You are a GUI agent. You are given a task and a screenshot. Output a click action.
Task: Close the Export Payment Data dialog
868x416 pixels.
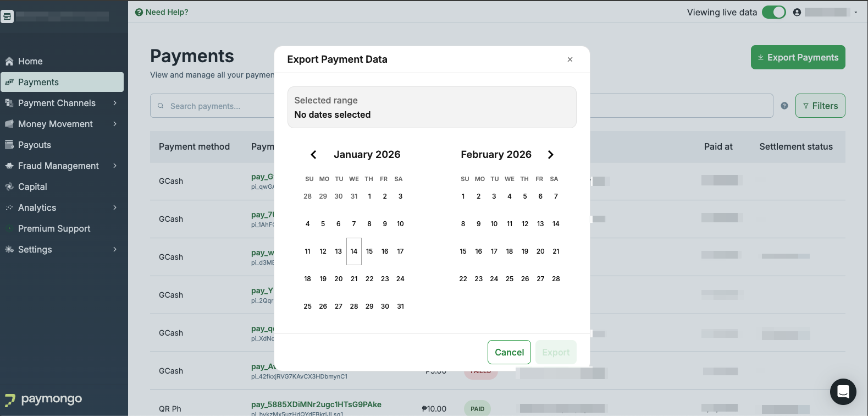[x=570, y=59]
